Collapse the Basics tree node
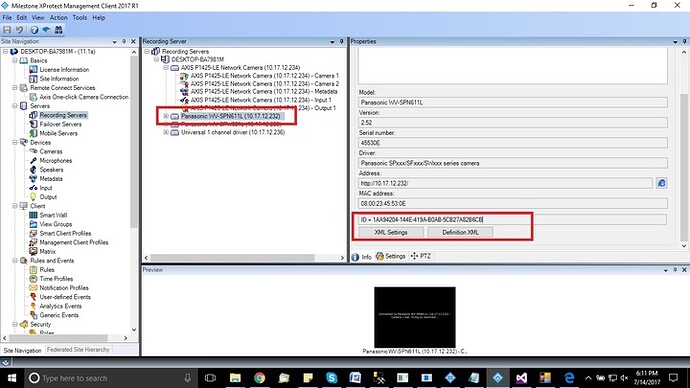This screenshot has height=388, width=690. [x=15, y=60]
